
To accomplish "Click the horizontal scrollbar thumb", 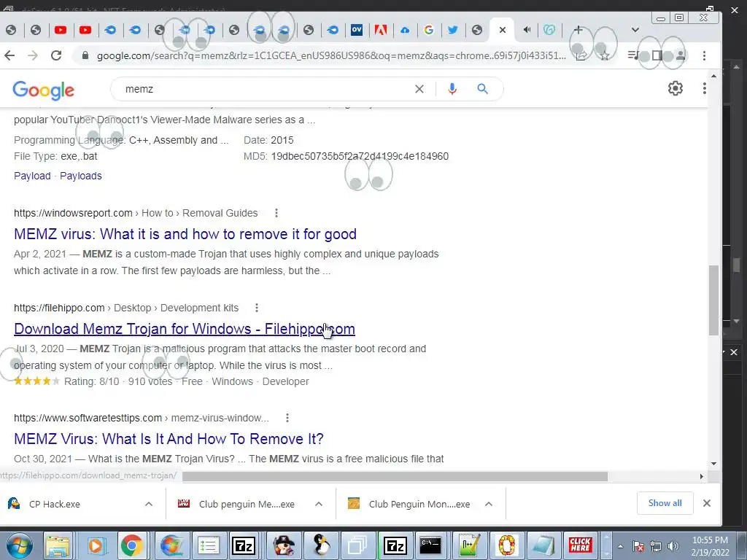I will pyautogui.click(x=395, y=476).
